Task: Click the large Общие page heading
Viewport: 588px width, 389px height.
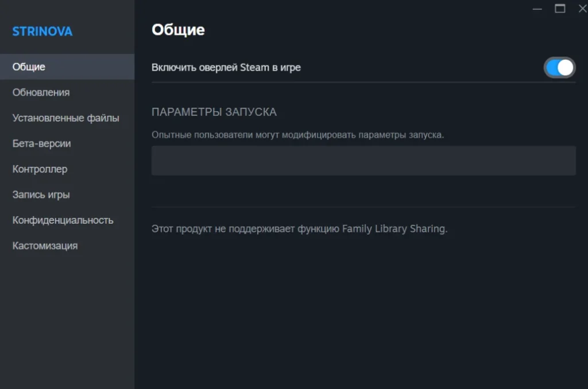Action: [x=178, y=30]
